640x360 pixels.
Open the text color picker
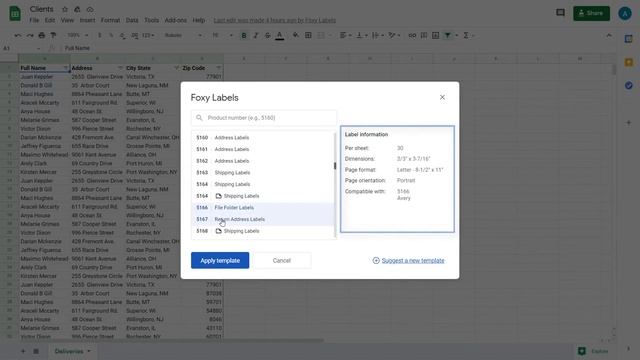click(280, 36)
